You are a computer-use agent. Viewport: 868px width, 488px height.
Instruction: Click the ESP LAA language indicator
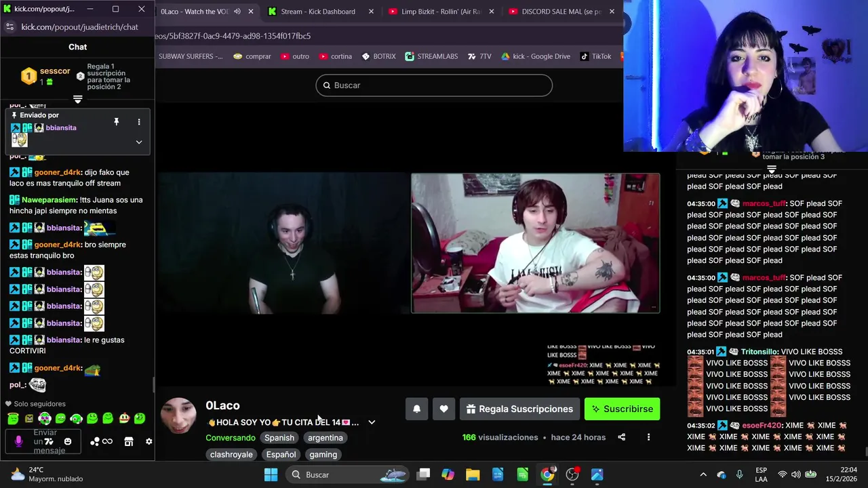pos(762,474)
